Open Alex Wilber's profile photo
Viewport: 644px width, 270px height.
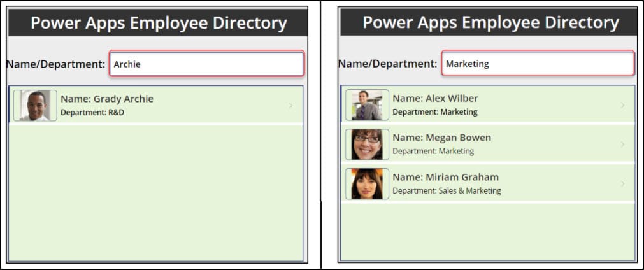pyautogui.click(x=367, y=105)
